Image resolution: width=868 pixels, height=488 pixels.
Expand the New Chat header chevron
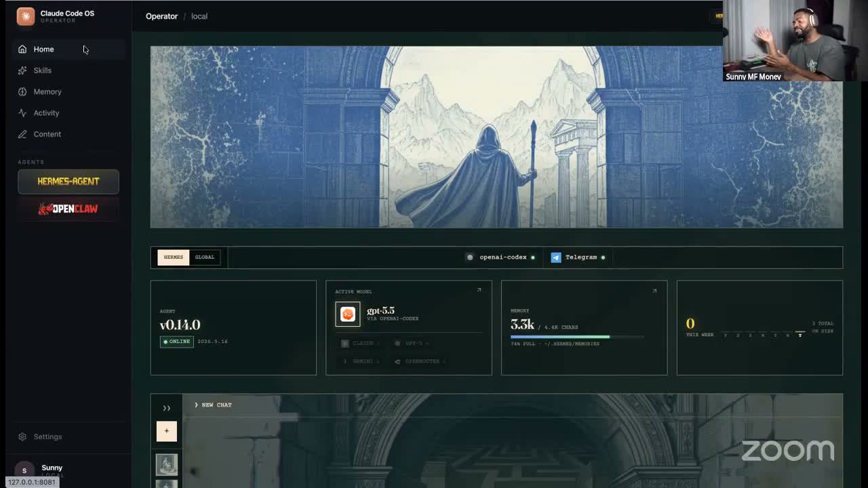(x=196, y=405)
